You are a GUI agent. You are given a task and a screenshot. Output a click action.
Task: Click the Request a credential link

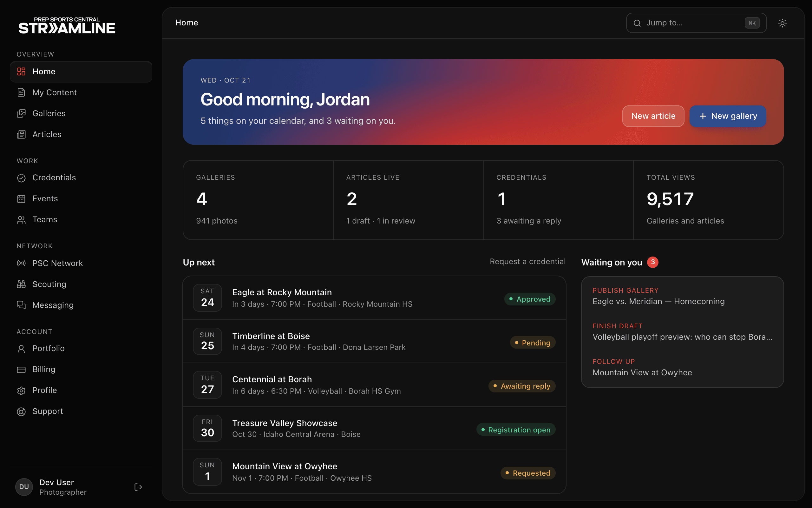pyautogui.click(x=527, y=261)
